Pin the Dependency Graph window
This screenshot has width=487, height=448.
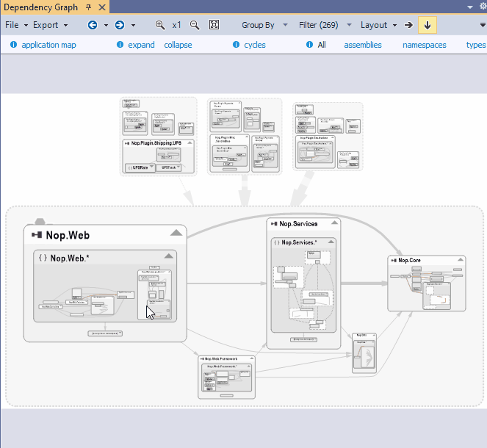89,7
